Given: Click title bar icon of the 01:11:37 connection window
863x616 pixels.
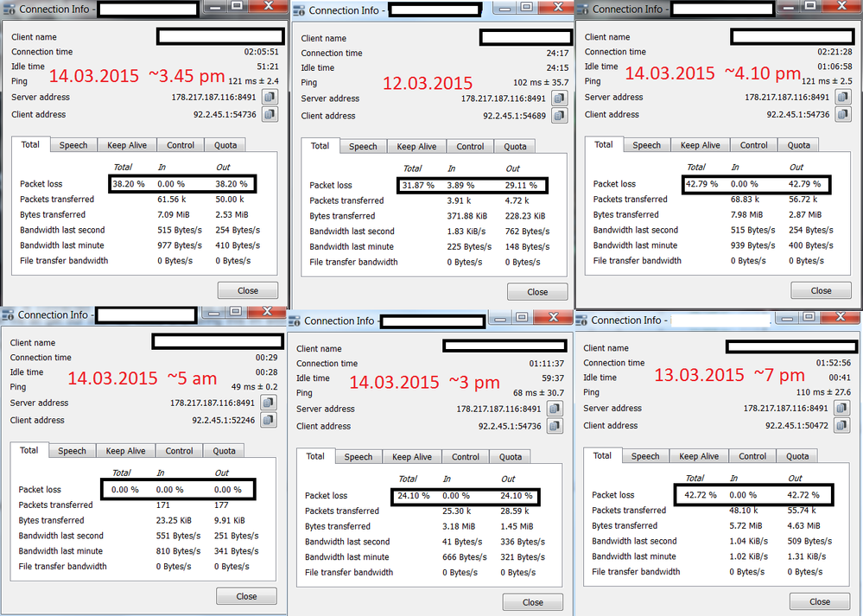Looking at the screenshot, I should click(x=295, y=321).
